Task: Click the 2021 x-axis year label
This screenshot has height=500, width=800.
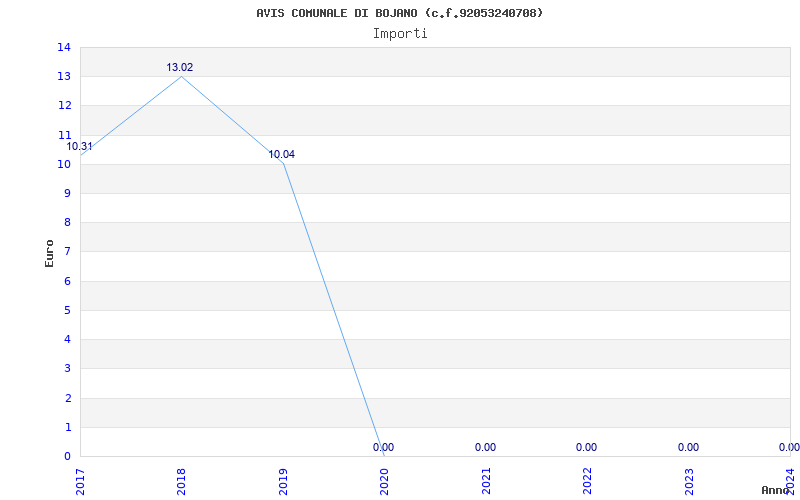Action: point(486,481)
